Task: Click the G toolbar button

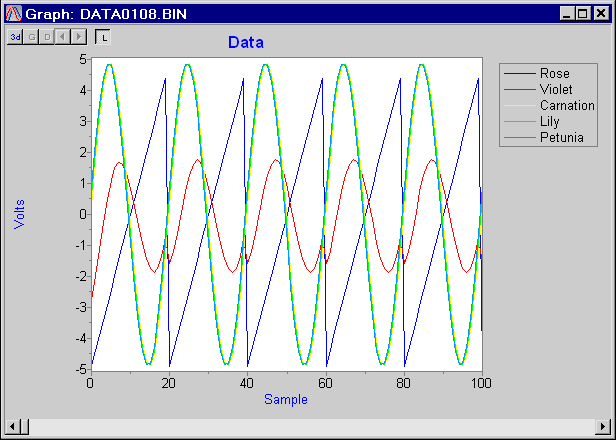Action: pyautogui.click(x=31, y=36)
